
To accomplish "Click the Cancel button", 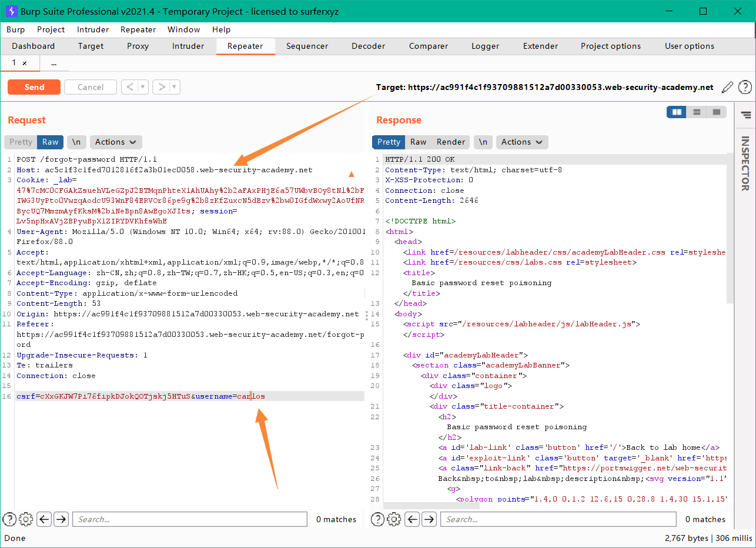I will (x=91, y=87).
